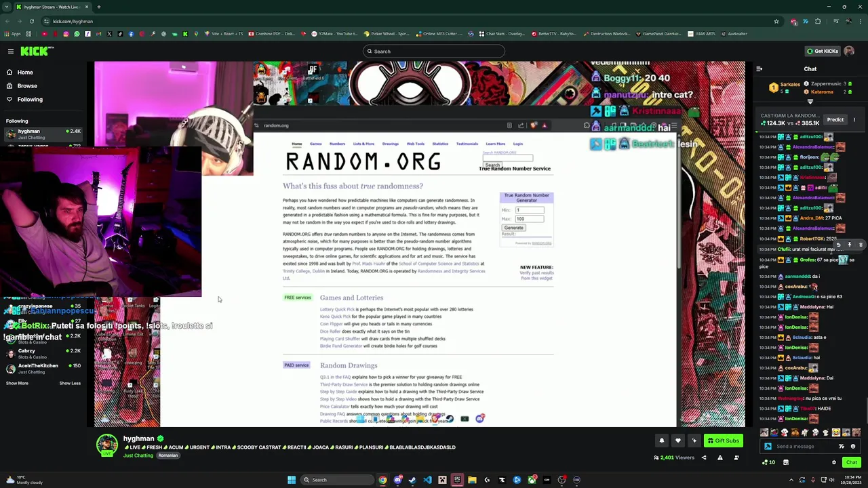Click Show Less in the sidebar
Viewport: 868px width, 488px height.
(70, 384)
